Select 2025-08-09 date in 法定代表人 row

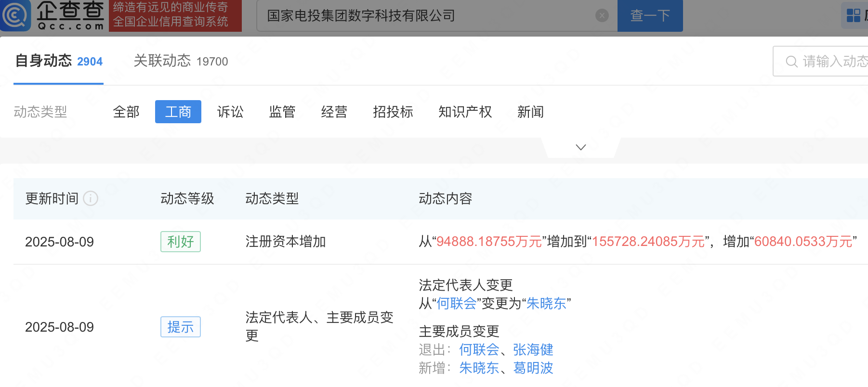coord(59,327)
